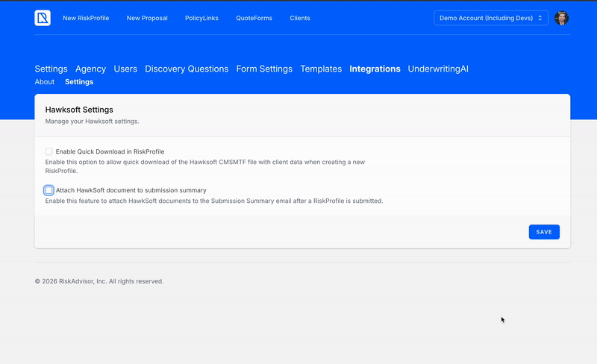Screen dimensions: 597x364
Task: Toggle Attach HawkSoft document checkbox
Action: click(x=49, y=190)
